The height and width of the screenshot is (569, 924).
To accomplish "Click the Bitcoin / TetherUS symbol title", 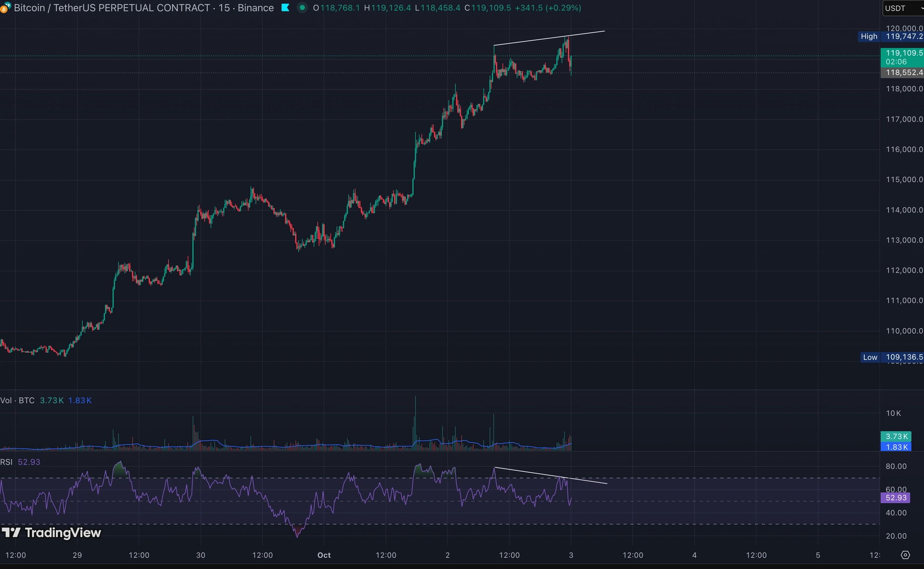I will pos(112,8).
